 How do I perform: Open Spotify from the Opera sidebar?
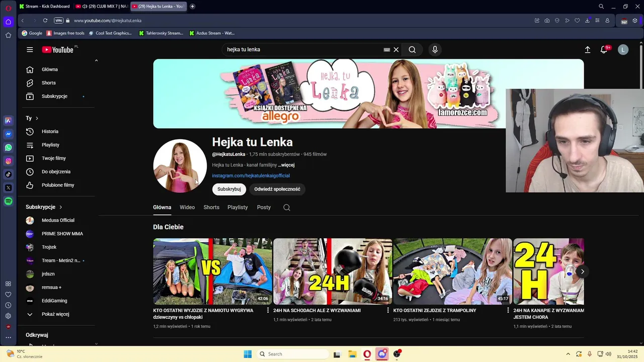(x=8, y=201)
